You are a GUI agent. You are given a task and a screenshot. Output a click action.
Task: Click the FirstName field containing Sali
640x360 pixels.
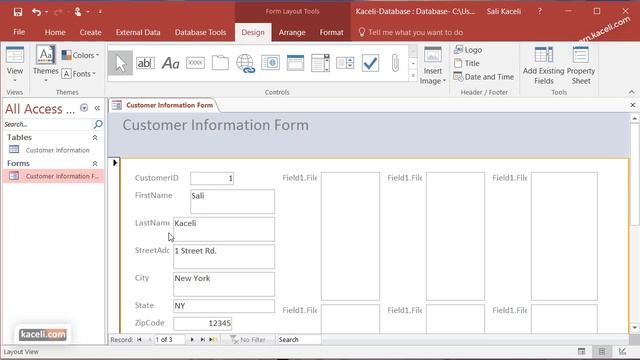click(x=233, y=201)
